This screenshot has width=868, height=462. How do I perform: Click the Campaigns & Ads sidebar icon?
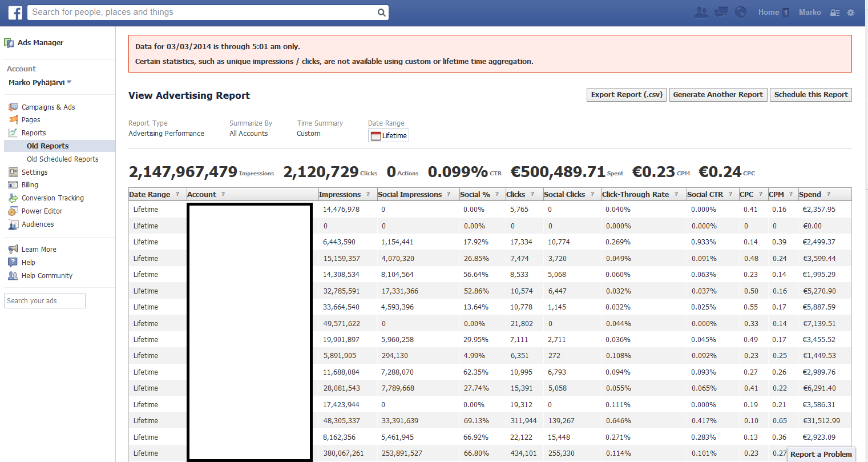[13, 107]
